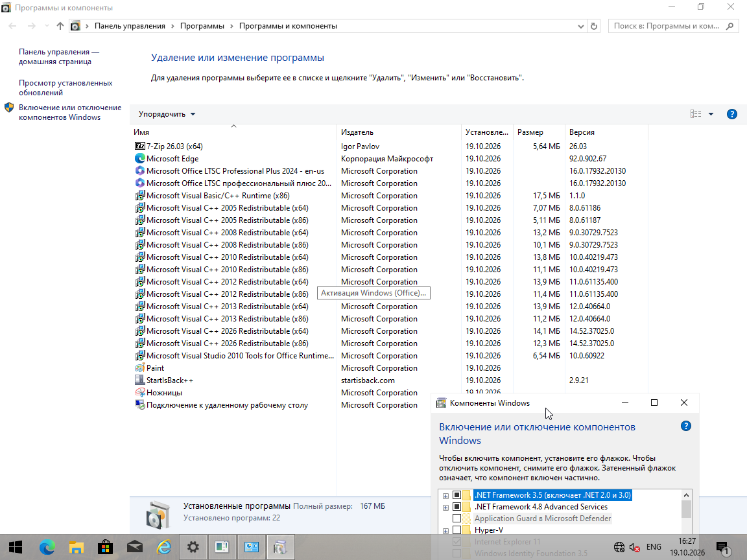Open the view options dropdown arrow

pyautogui.click(x=711, y=114)
